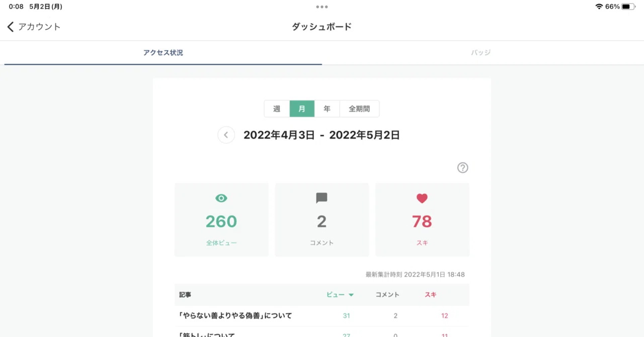Viewport: 644px width, 337px height.
Task: Open the アクセス状況 tab
Action: pos(163,53)
